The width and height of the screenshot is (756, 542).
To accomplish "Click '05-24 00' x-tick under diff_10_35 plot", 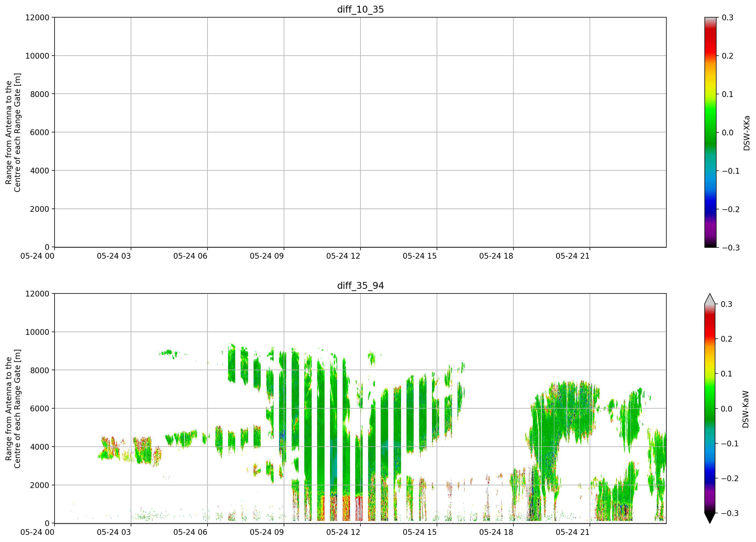I will coord(37,256).
